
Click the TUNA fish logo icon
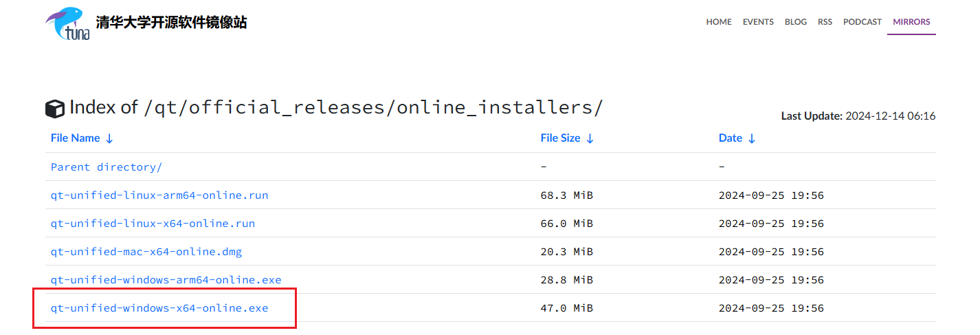point(68,23)
